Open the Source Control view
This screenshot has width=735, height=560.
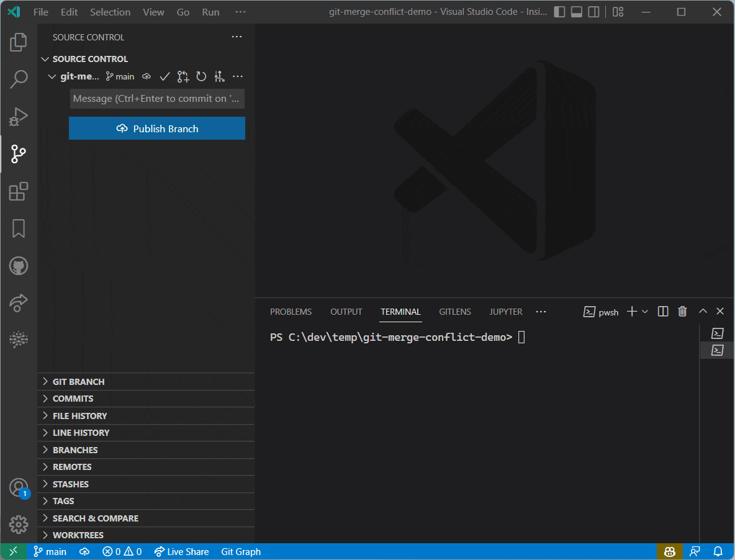coord(19,154)
